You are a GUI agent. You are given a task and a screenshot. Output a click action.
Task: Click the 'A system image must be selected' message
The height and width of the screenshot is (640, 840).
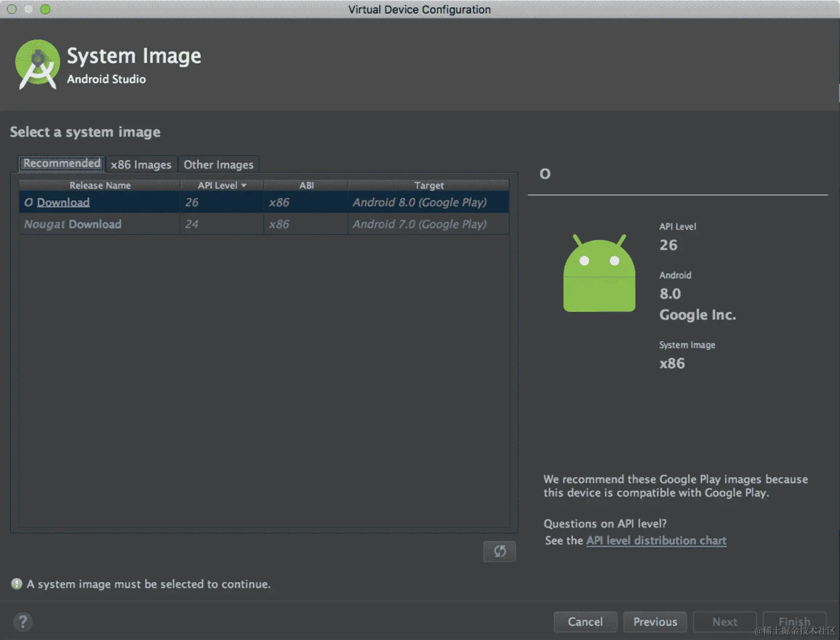[149, 584]
